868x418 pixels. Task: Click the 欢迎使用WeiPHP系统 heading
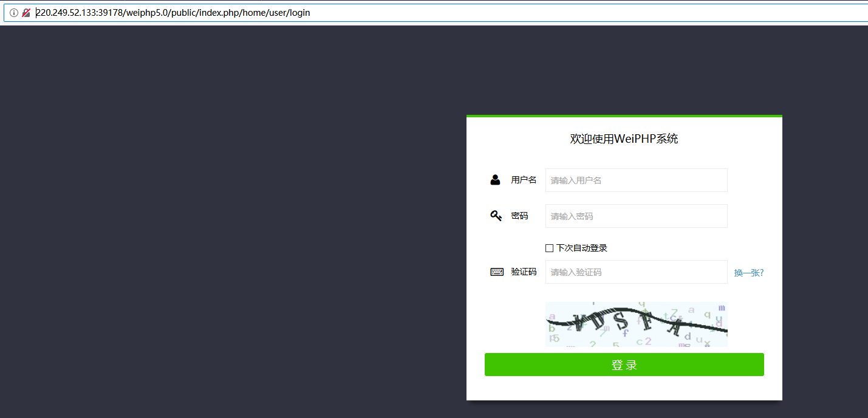[624, 139]
